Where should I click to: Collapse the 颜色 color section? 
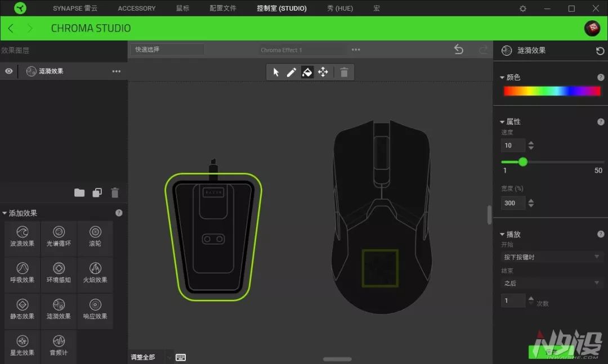pos(502,78)
